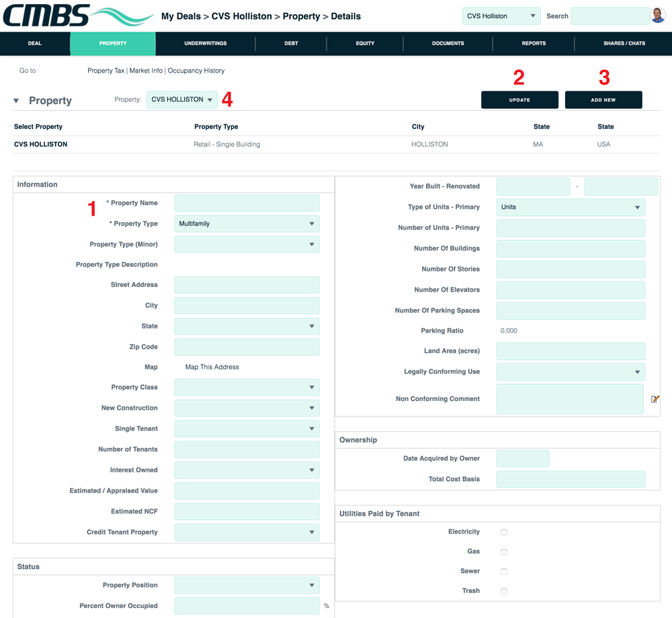This screenshot has width=672, height=618.
Task: Switch to the Equity tab
Action: (365, 43)
